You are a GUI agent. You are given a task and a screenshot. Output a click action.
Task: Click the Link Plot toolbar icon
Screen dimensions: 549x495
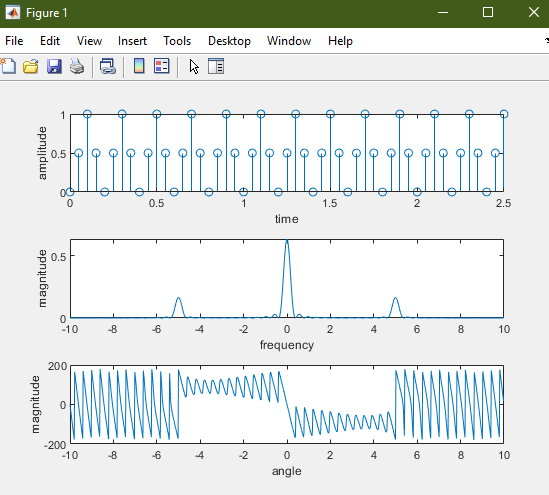tap(107, 66)
